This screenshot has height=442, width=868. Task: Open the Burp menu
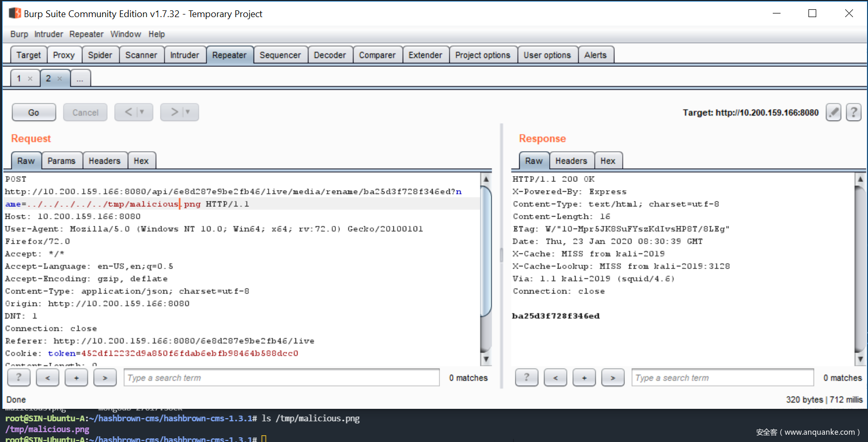tap(19, 34)
